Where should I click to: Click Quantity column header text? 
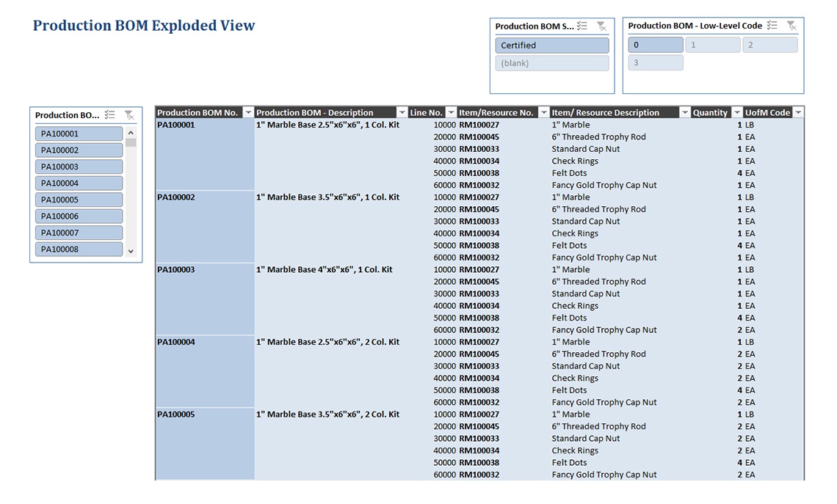pyautogui.click(x=710, y=112)
